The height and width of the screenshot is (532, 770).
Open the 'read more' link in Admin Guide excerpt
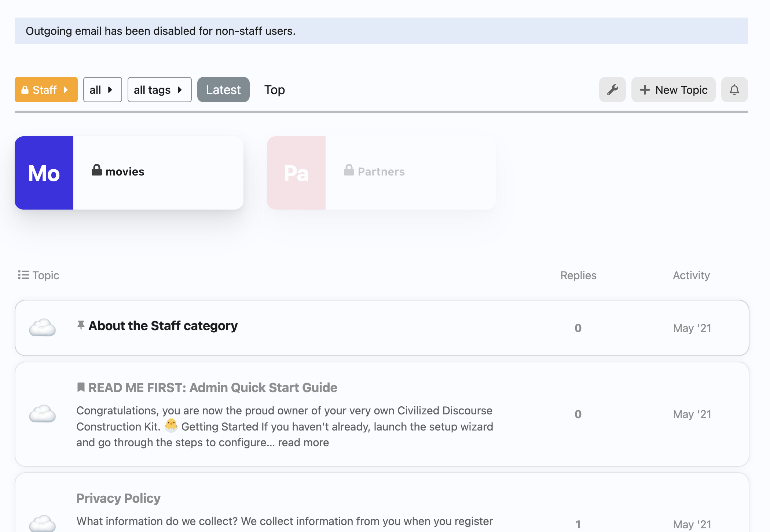(x=303, y=443)
